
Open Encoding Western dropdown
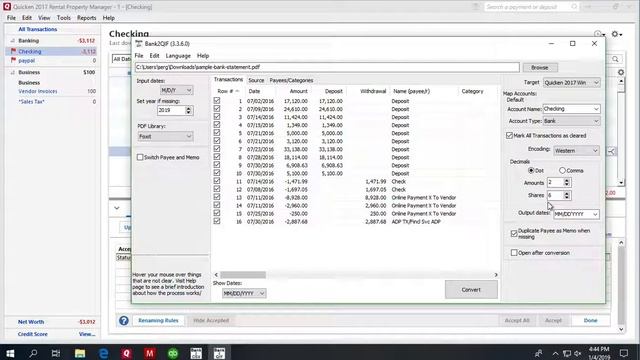tap(576, 151)
